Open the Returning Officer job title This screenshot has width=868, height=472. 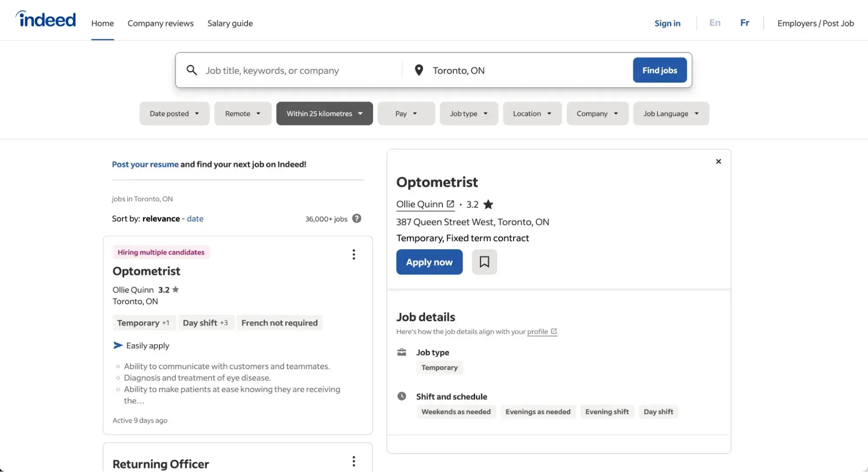[x=161, y=464]
